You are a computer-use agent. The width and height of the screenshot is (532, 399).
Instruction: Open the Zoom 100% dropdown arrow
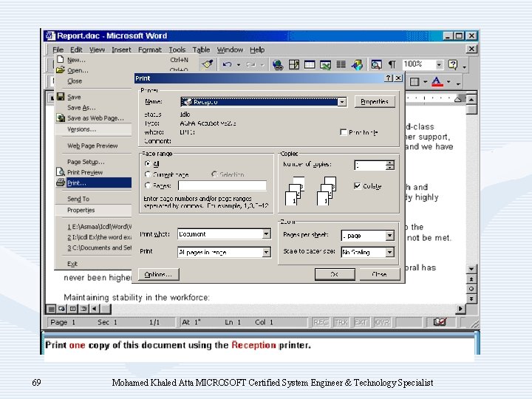click(439, 64)
